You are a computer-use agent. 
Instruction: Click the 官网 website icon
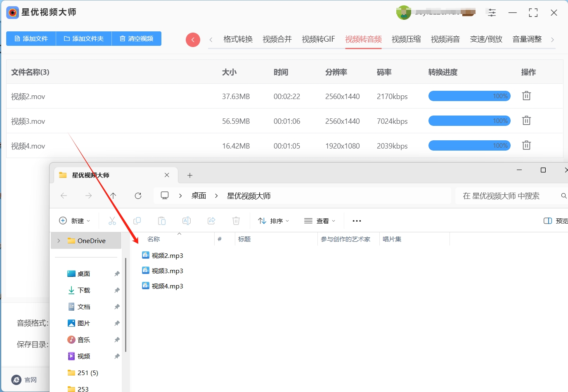tap(17, 380)
